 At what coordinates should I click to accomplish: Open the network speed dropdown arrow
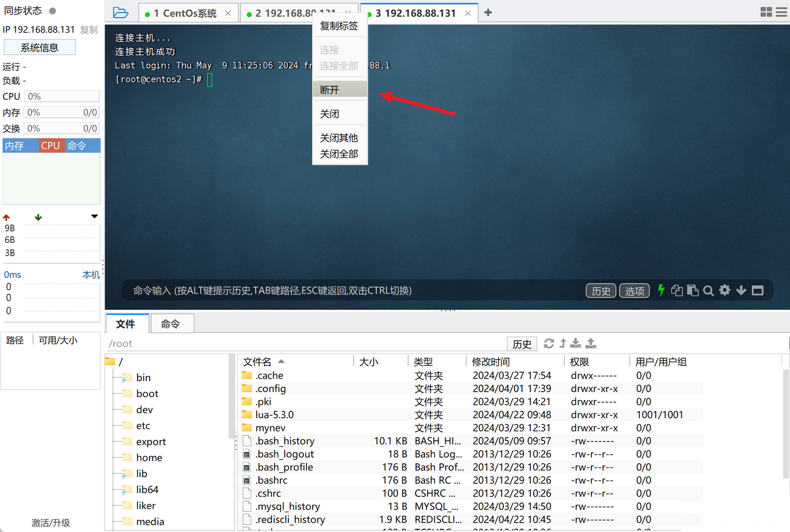point(95,216)
